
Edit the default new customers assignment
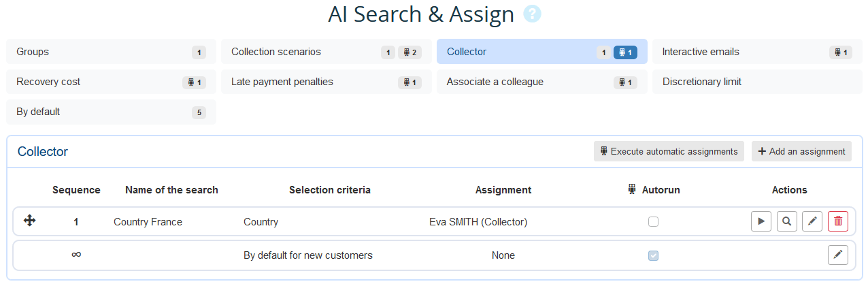pyautogui.click(x=837, y=255)
